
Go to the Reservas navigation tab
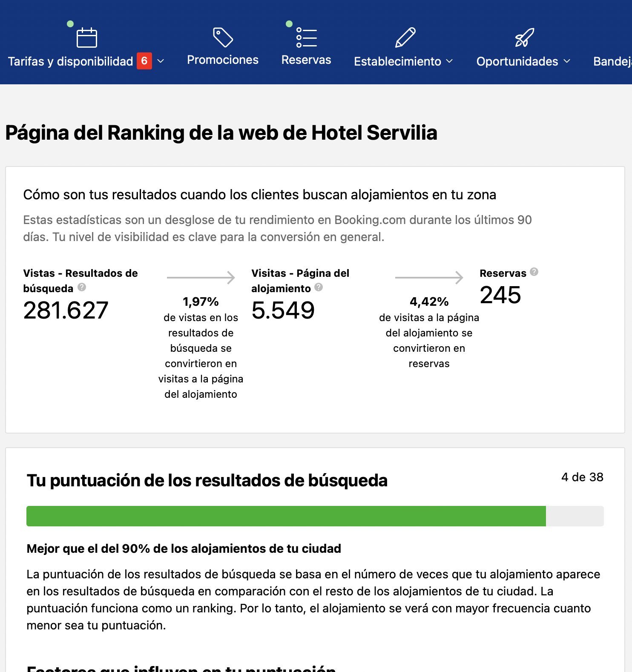click(306, 60)
